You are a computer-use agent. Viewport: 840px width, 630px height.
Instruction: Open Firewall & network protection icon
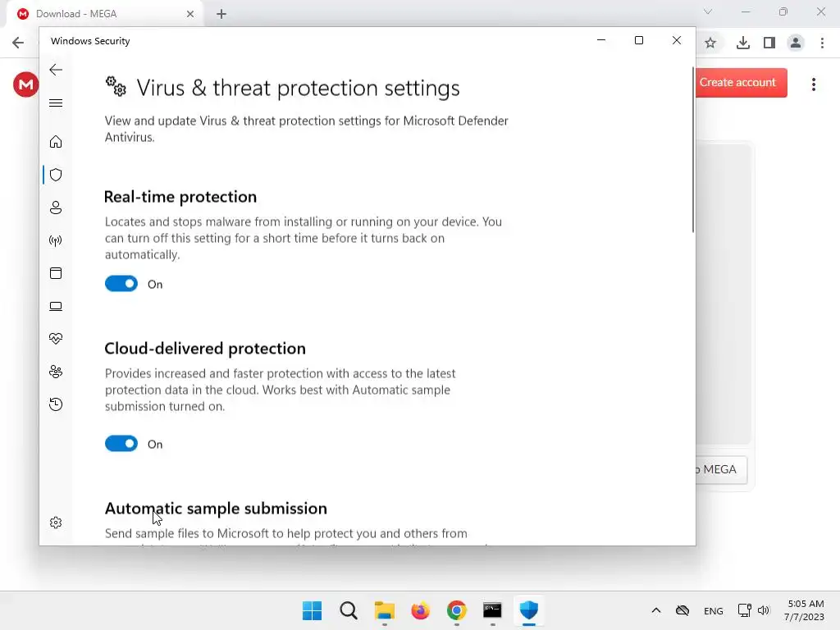click(x=56, y=240)
